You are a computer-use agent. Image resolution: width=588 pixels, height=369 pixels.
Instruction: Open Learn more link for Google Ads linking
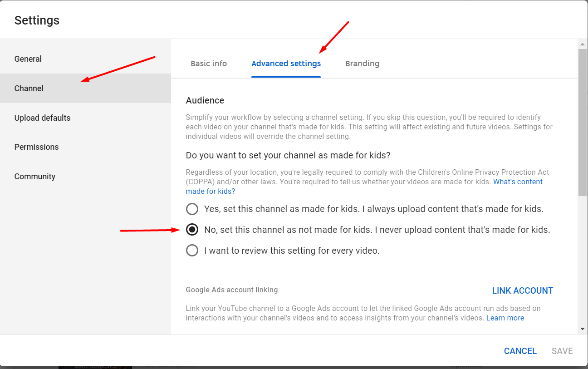505,318
